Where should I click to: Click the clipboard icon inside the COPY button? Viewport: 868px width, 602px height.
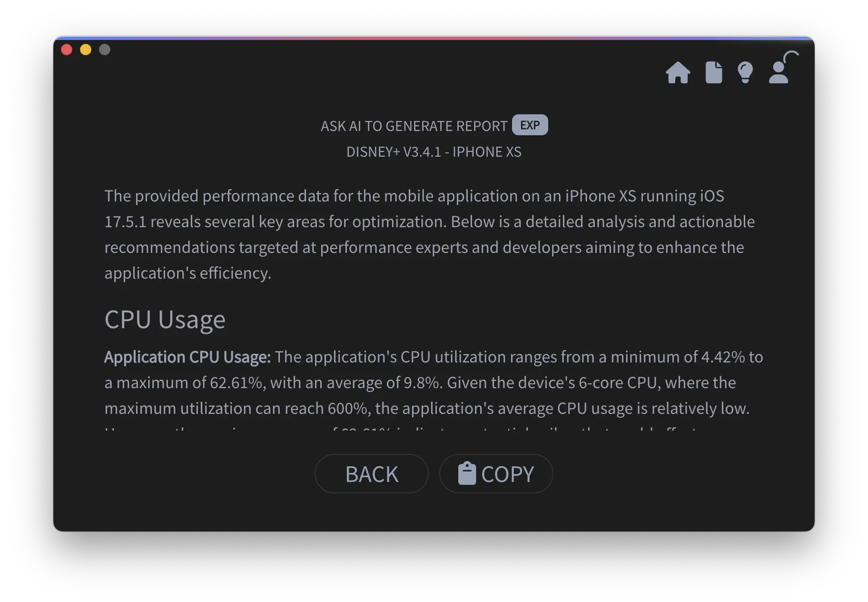pos(468,473)
